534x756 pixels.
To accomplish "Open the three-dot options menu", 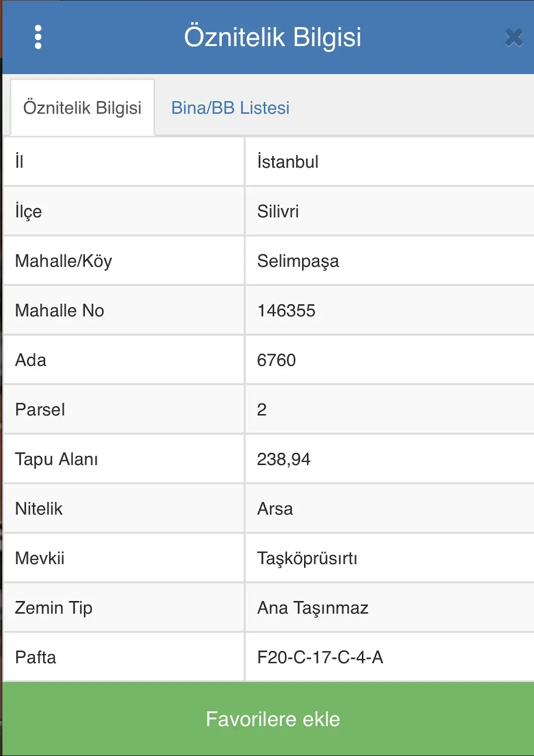I will pos(38,37).
